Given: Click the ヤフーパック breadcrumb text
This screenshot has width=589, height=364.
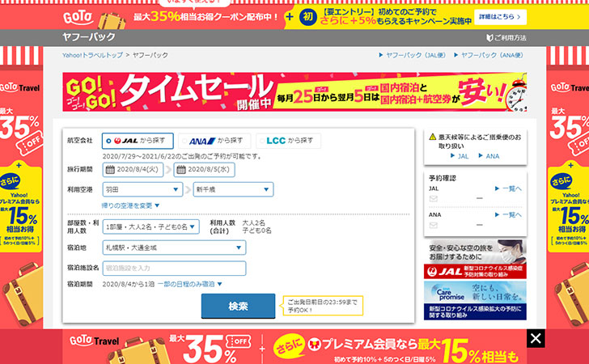Looking at the screenshot, I should [x=150, y=55].
